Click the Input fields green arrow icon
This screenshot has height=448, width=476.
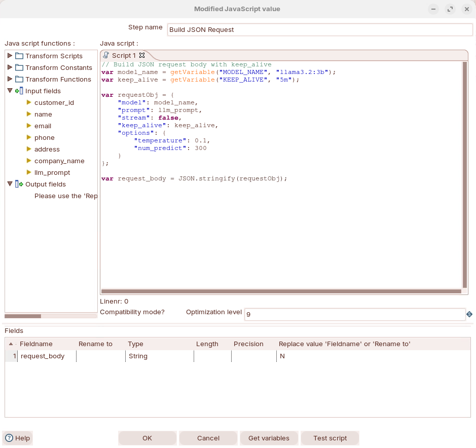tap(19, 91)
